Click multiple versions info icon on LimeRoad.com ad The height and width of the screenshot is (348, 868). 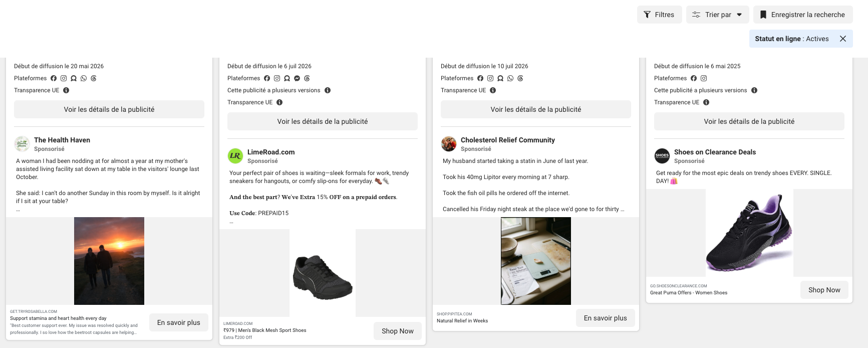click(x=328, y=90)
